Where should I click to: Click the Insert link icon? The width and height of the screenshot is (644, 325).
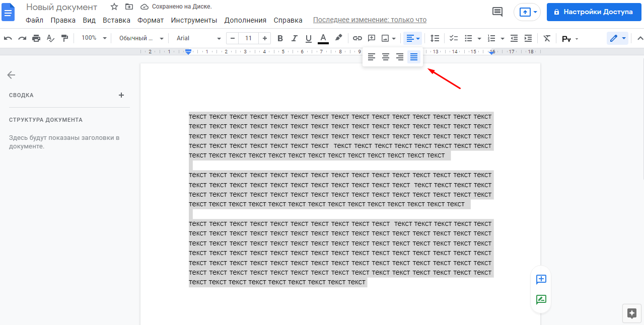357,38
